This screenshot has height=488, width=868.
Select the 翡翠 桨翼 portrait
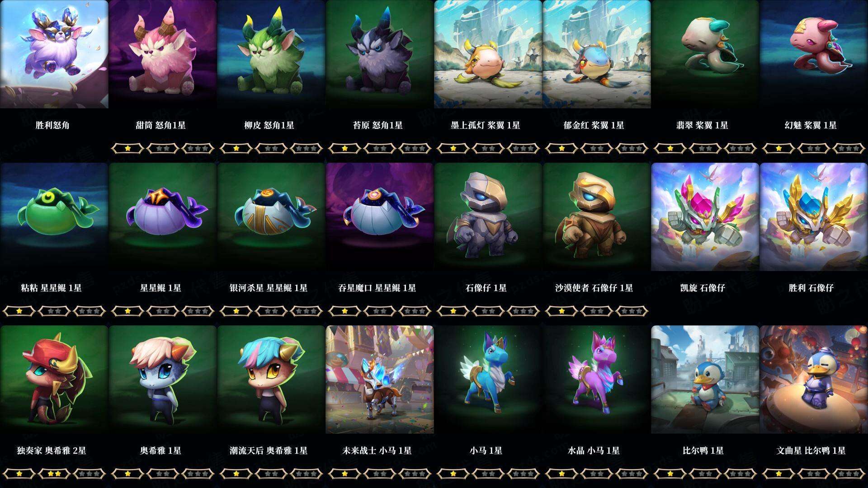pyautogui.click(x=705, y=54)
